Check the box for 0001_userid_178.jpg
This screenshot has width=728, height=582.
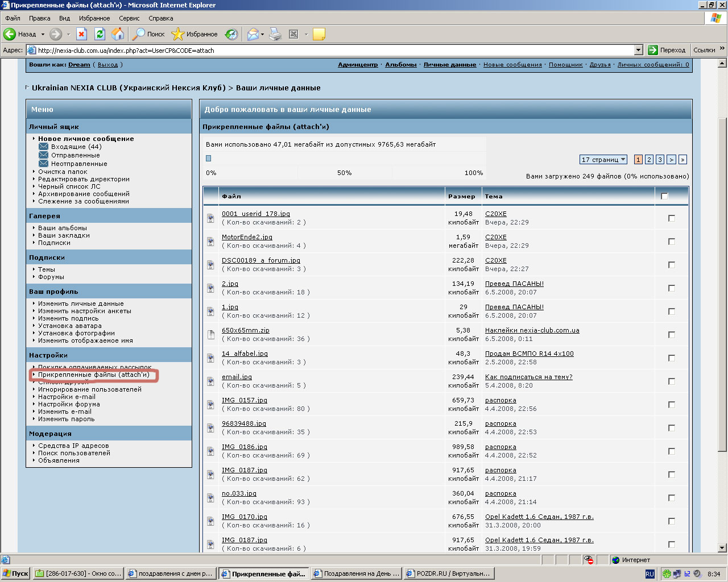(672, 218)
